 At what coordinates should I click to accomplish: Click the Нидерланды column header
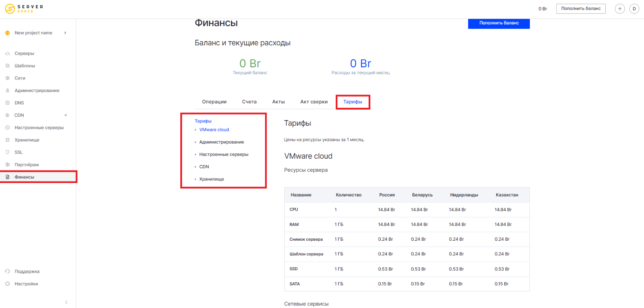tap(464, 195)
